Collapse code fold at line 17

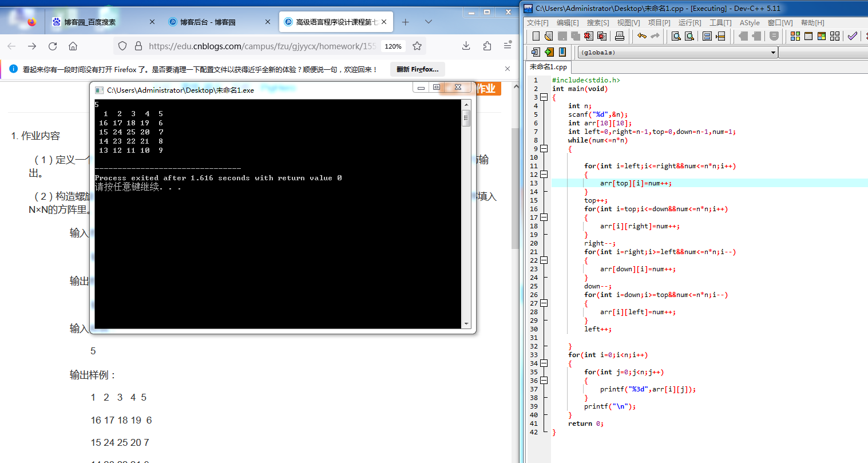pyautogui.click(x=544, y=217)
